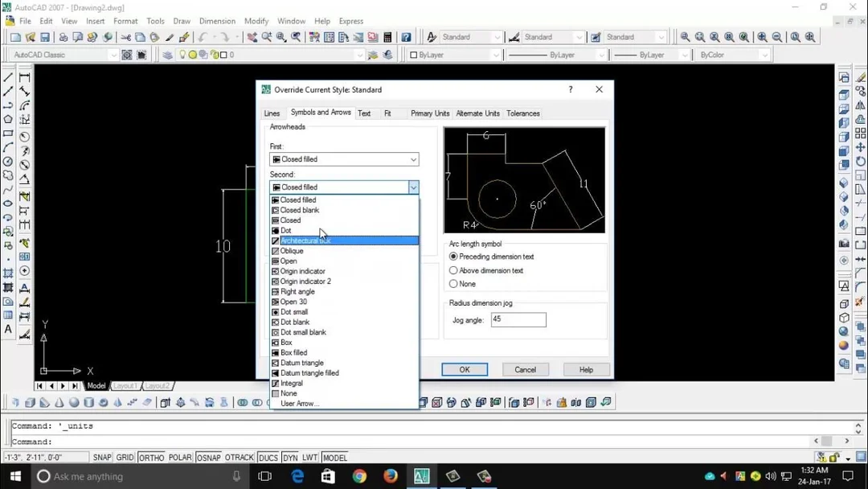
Task: Collapse the Second arrowhead dropdown arrow
Action: (413, 187)
